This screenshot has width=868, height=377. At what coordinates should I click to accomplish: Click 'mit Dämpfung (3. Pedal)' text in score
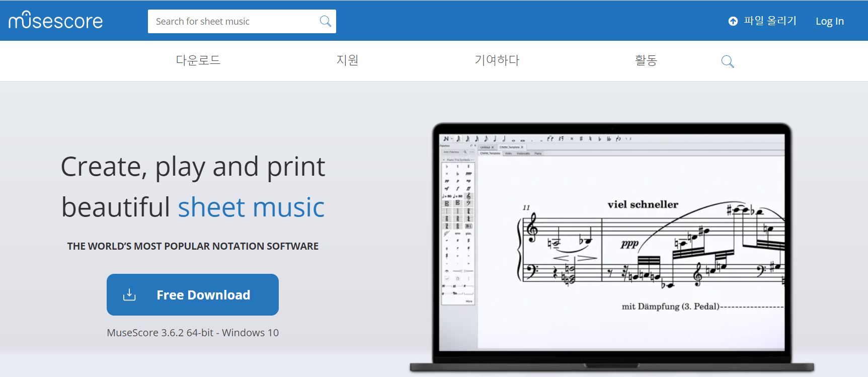click(671, 306)
